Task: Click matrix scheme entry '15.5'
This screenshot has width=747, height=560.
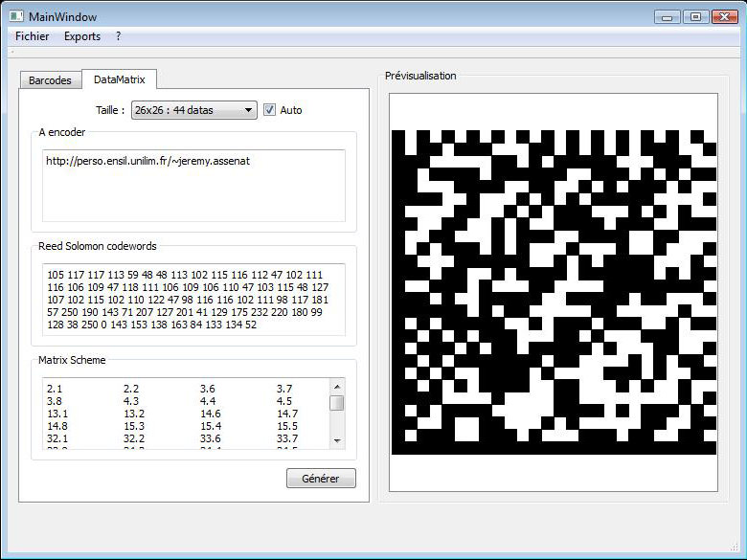Action: pyautogui.click(x=287, y=426)
